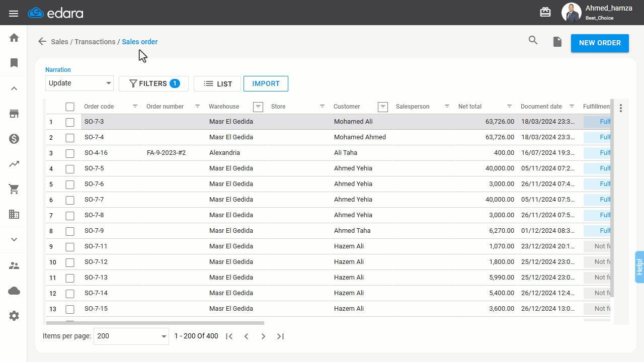Check the box for order SO-7-3
Viewport: 644px width, 362px height.
70,122
